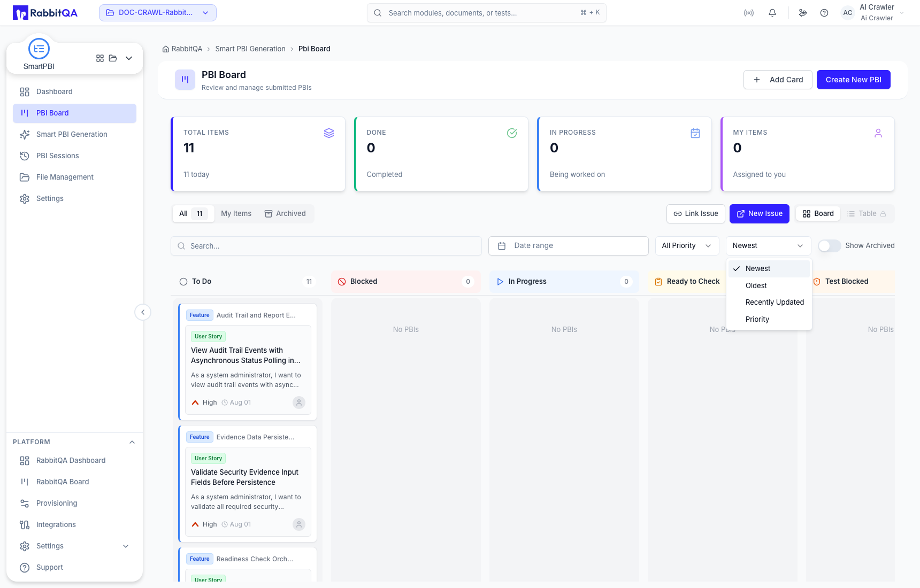Switch to the Archived tab
Viewport: 920px width, 588px height.
tap(285, 214)
